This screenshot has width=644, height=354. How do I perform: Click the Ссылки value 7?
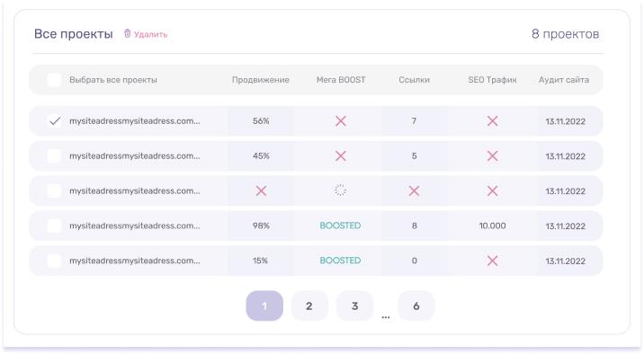point(414,121)
